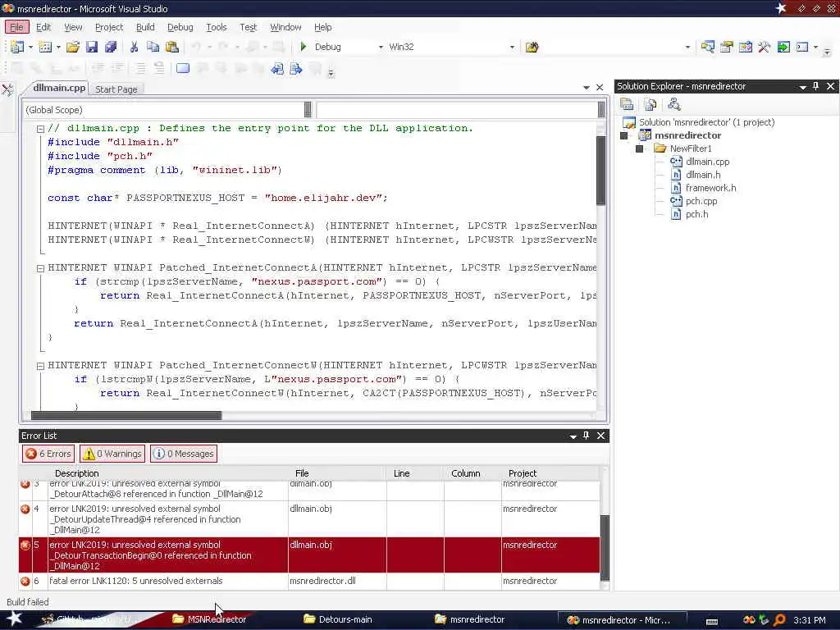
Task: Open the Win32 platform dropdown
Action: (512, 47)
